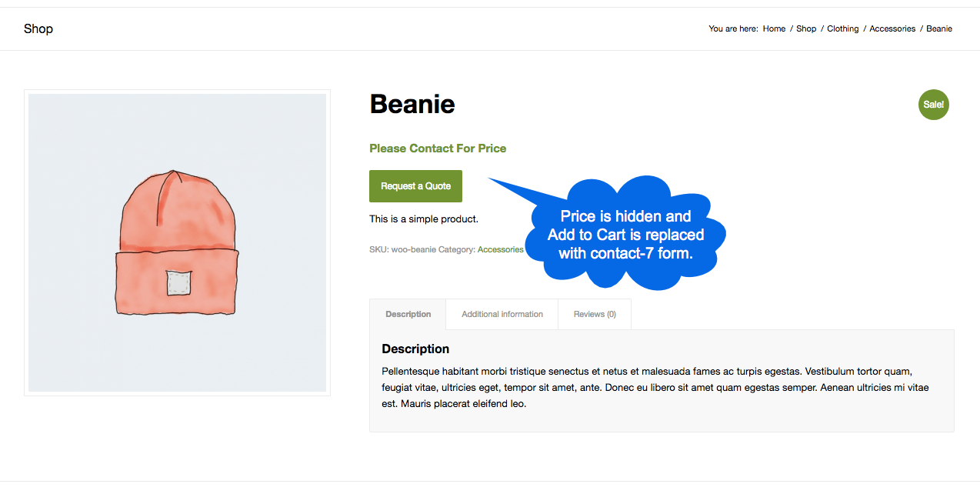Open the Accessories category link beside SKU
Viewport: 980px width, 494px height.
[500, 249]
